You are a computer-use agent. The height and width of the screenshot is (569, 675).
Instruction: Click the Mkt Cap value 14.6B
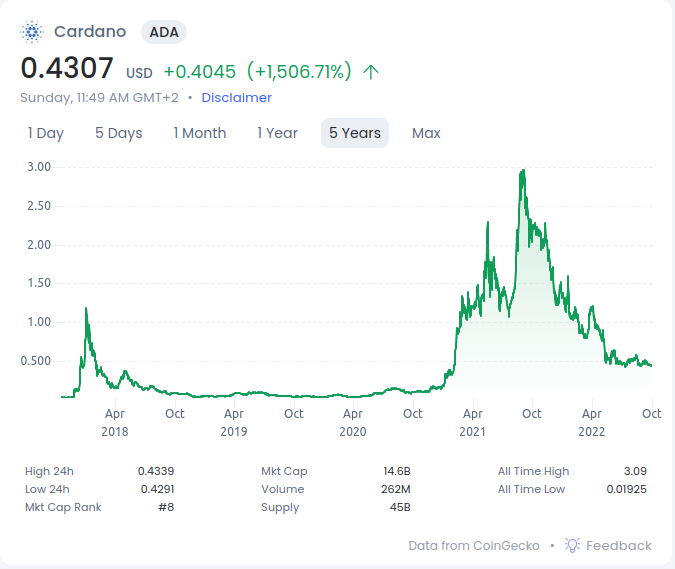(397, 471)
